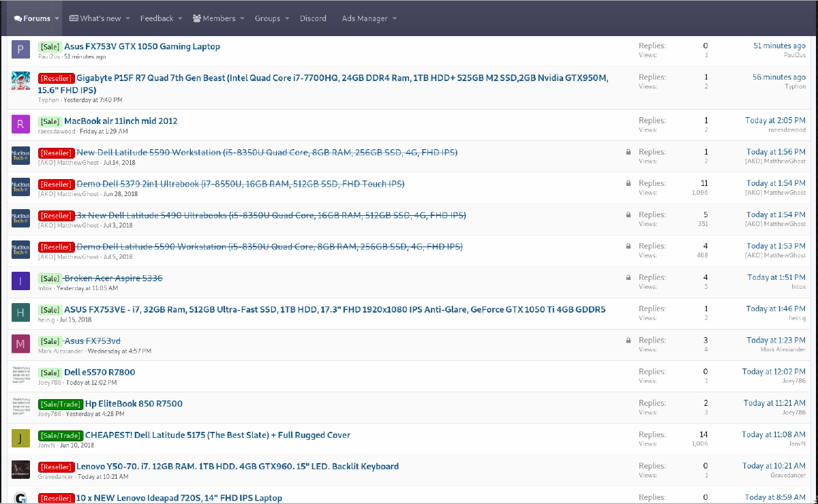Open Mark Alexander's avatar with the letter M
The image size is (818, 504).
[20, 344]
